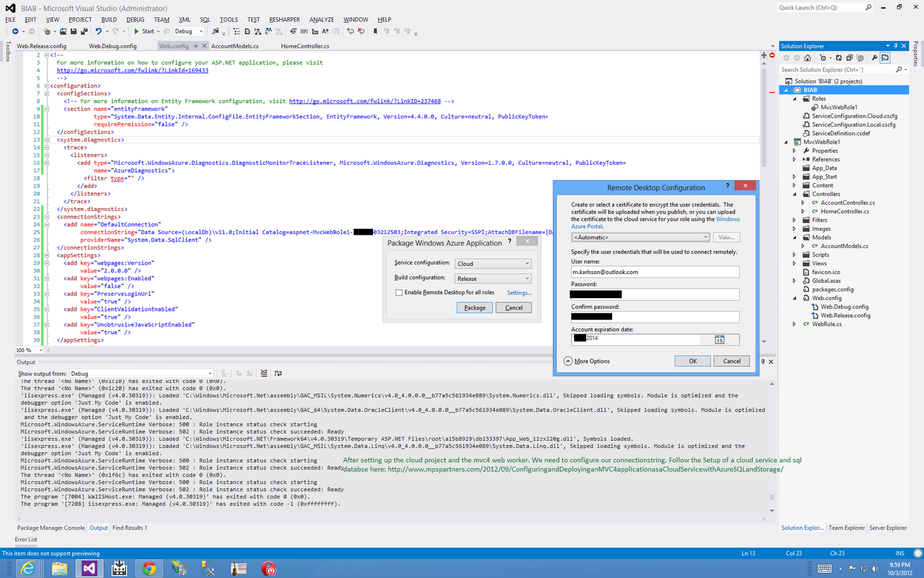
Task: Click the Package button
Action: [475, 307]
